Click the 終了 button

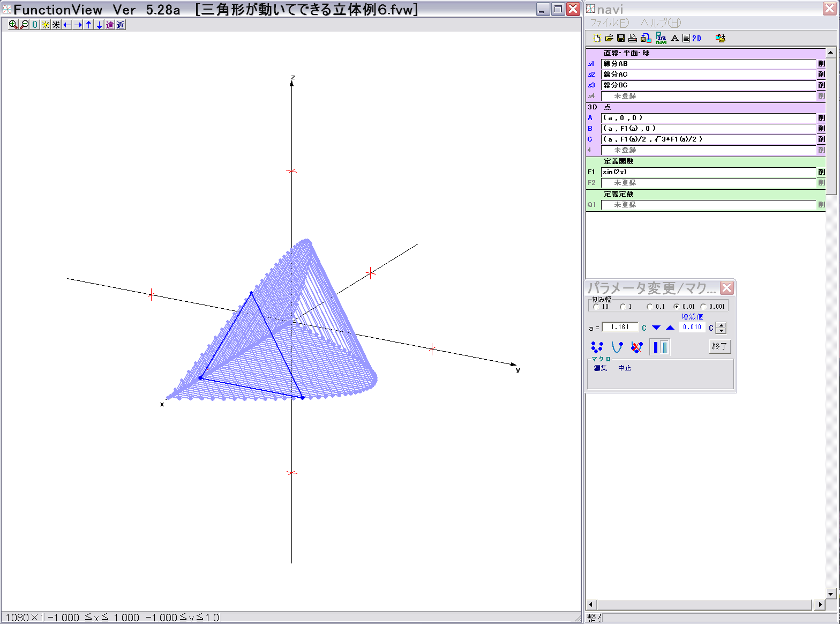[719, 346]
